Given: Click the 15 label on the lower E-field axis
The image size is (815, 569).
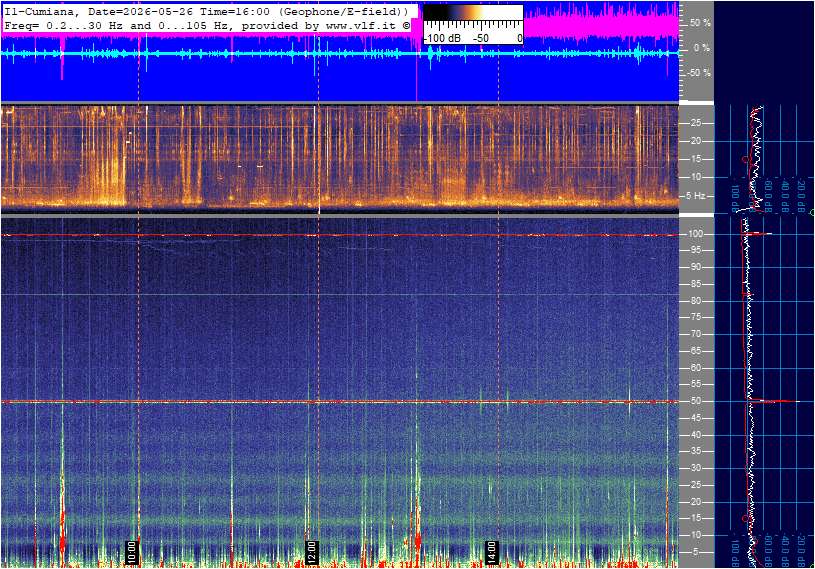Looking at the screenshot, I should (695, 519).
